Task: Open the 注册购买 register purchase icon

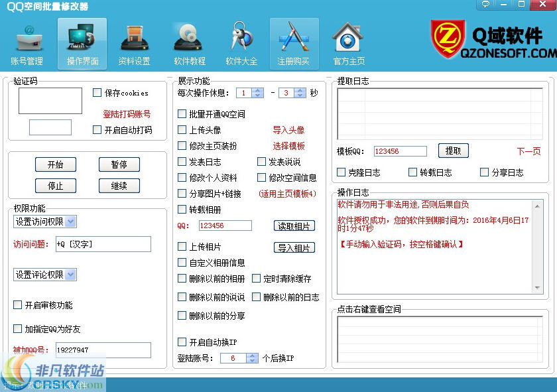Action: pos(294,44)
